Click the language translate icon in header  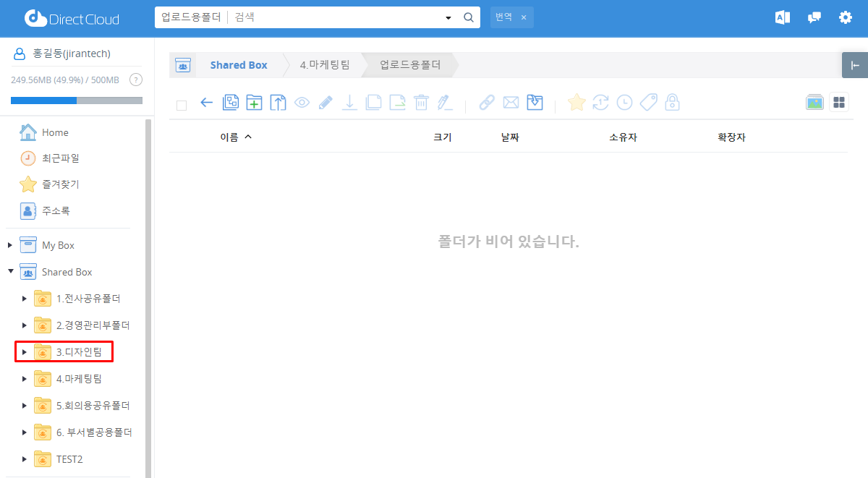(783, 18)
